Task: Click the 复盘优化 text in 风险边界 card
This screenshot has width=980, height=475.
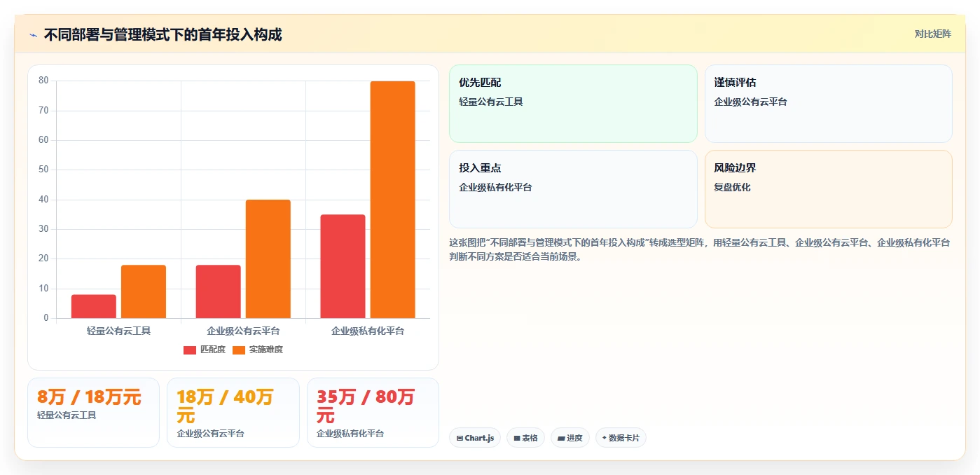Action: [732, 187]
